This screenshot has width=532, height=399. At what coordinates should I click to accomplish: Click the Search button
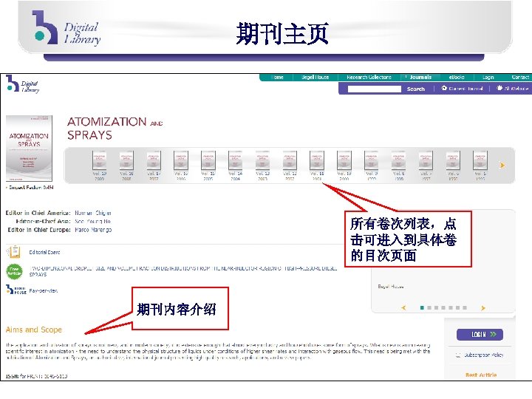pos(415,89)
